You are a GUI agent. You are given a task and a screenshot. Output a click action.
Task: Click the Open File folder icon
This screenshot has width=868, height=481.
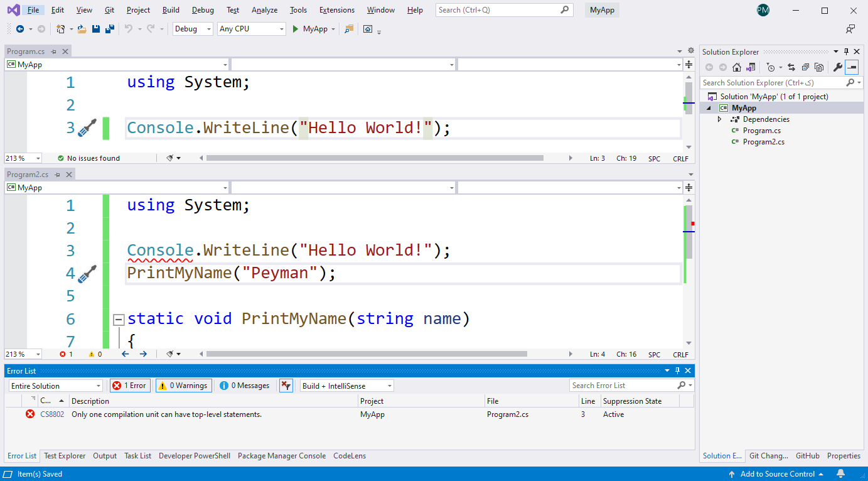[82, 29]
